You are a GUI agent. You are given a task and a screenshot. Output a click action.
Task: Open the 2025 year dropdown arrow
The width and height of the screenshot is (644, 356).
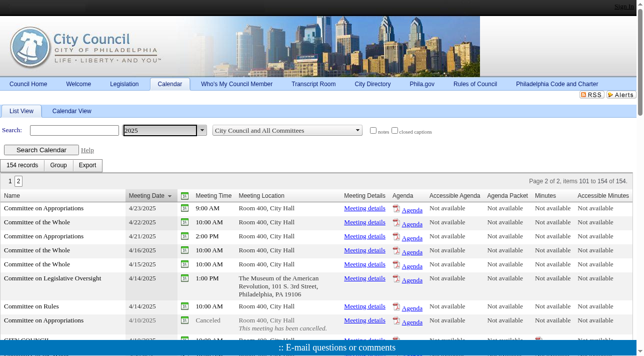click(202, 130)
